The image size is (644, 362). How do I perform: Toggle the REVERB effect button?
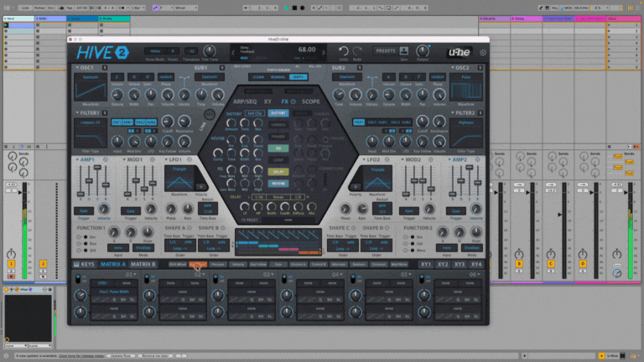pyautogui.click(x=278, y=184)
